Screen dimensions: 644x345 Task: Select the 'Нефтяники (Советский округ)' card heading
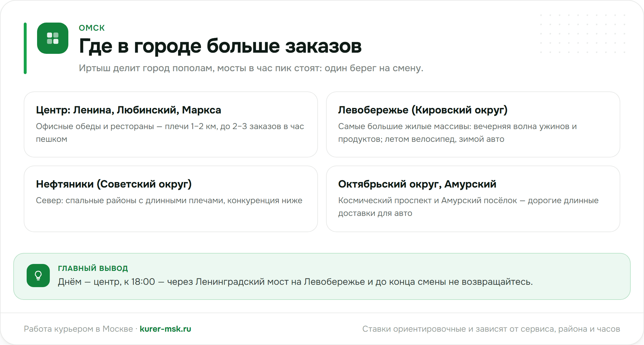(x=114, y=184)
